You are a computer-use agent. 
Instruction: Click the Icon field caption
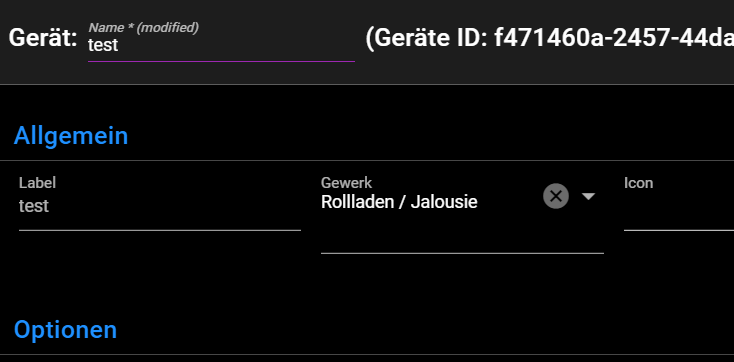(x=639, y=183)
